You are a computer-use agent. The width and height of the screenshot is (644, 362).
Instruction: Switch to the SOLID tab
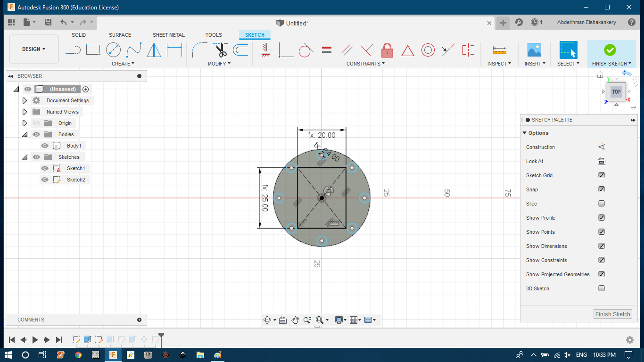coord(79,35)
